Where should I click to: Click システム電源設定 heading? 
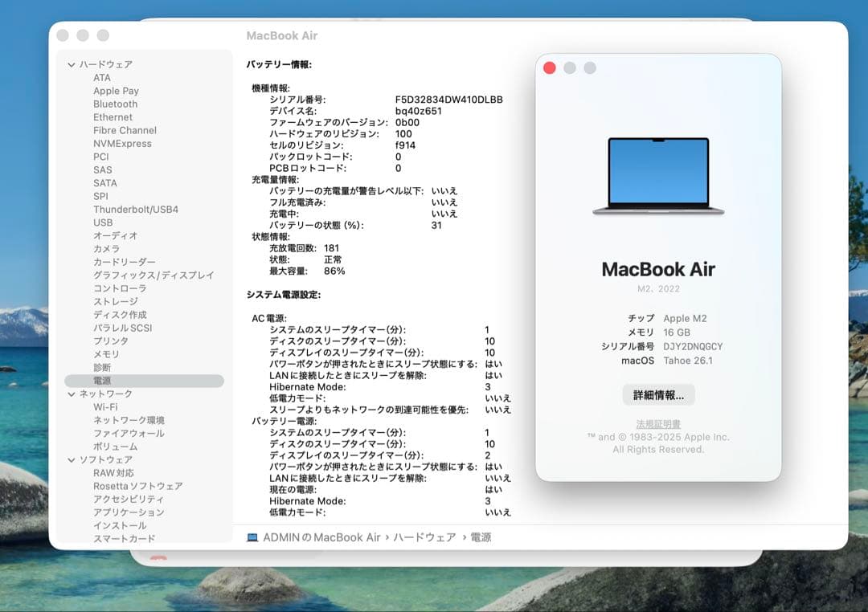point(284,295)
